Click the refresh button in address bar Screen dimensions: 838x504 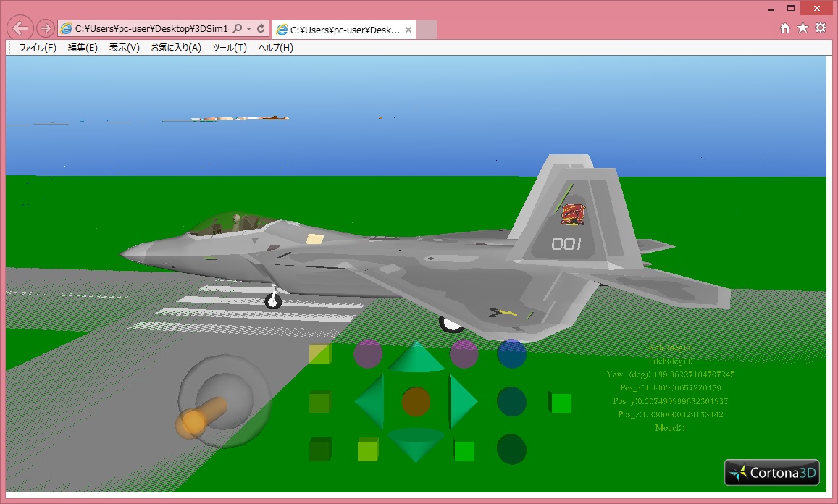[x=261, y=28]
